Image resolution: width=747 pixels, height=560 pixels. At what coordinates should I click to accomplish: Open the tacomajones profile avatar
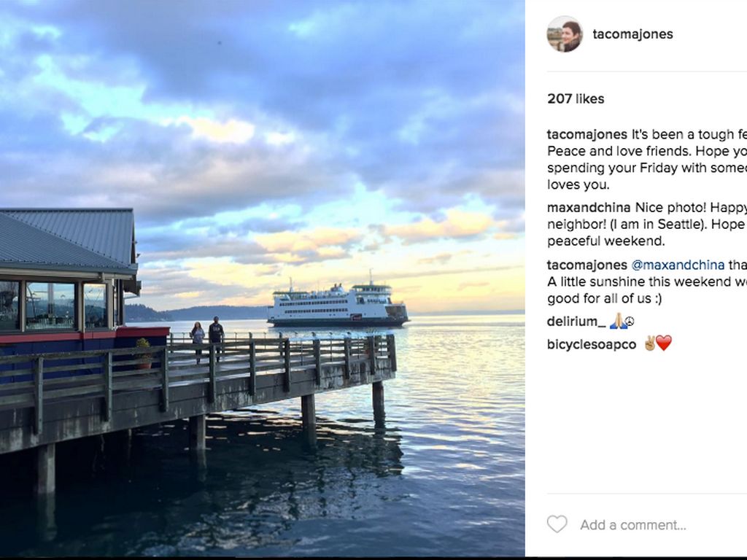pos(565,34)
